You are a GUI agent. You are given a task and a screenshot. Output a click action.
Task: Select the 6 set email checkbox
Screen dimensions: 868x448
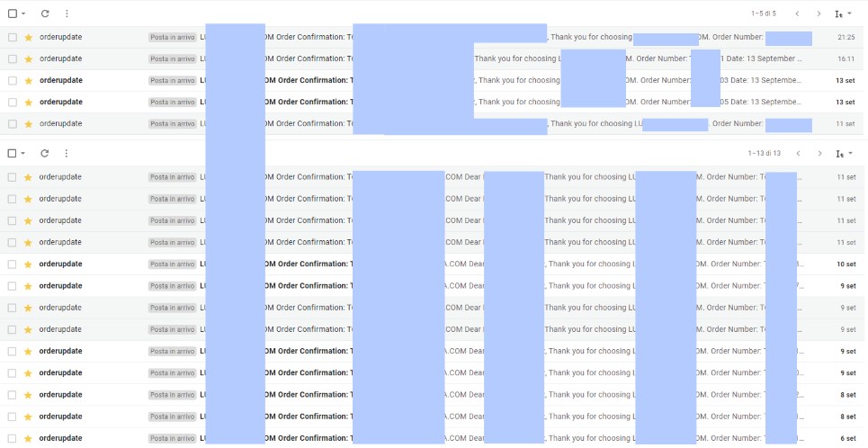click(x=12, y=438)
